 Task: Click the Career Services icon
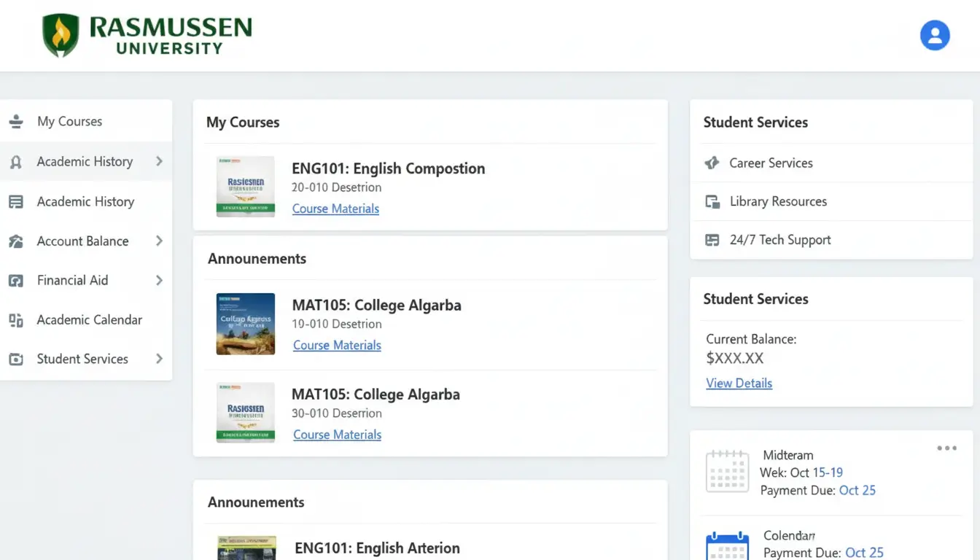coord(712,163)
